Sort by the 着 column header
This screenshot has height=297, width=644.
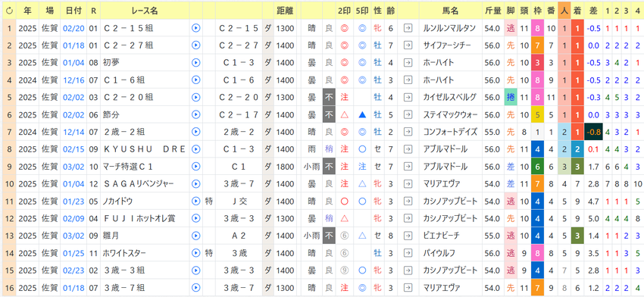[577, 11]
